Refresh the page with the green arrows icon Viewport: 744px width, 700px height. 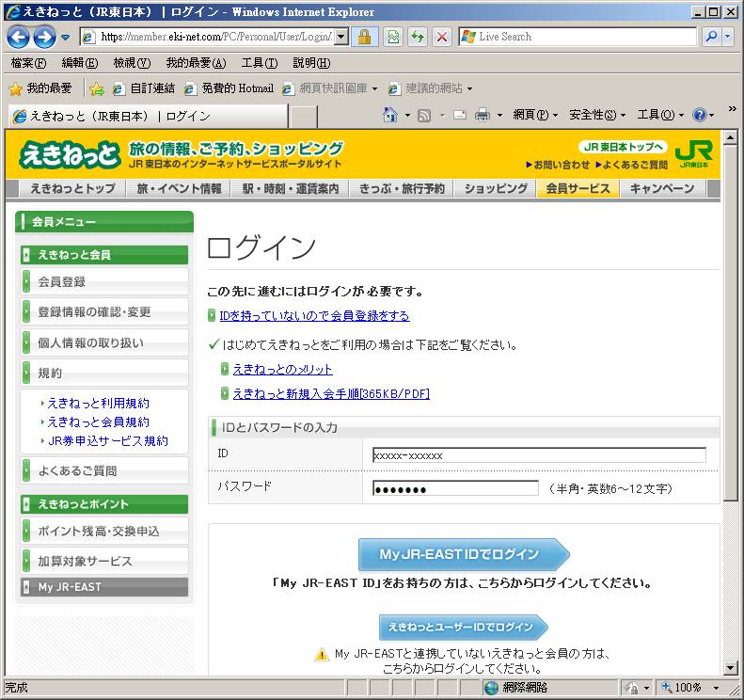(x=418, y=37)
